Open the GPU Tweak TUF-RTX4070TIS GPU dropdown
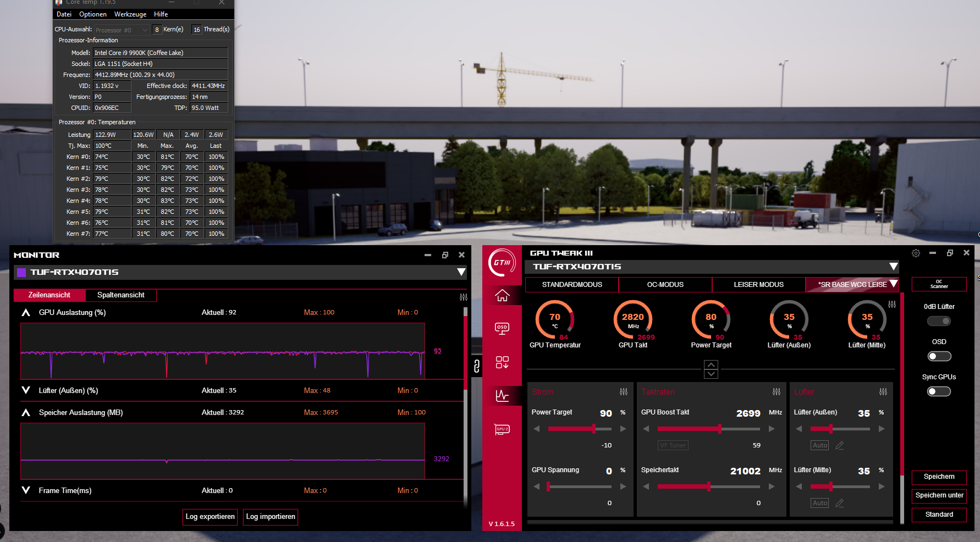This screenshot has width=980, height=542. point(894,267)
